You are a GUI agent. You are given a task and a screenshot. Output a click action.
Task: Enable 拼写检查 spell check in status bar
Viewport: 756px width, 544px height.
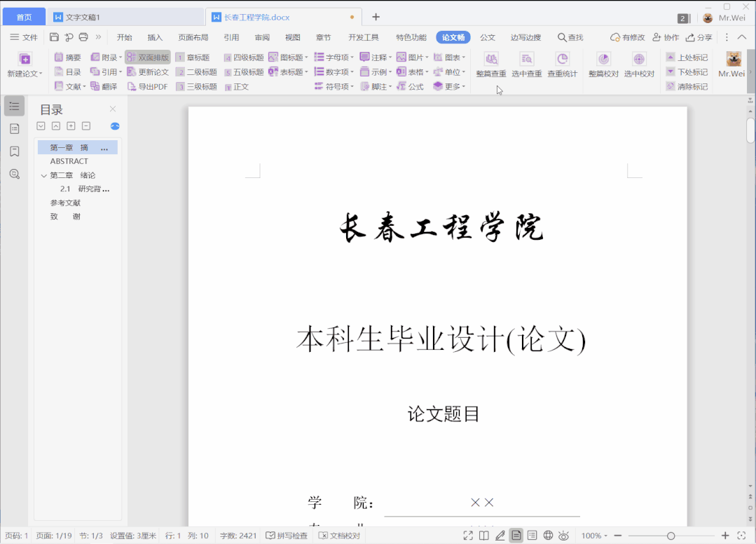289,535
